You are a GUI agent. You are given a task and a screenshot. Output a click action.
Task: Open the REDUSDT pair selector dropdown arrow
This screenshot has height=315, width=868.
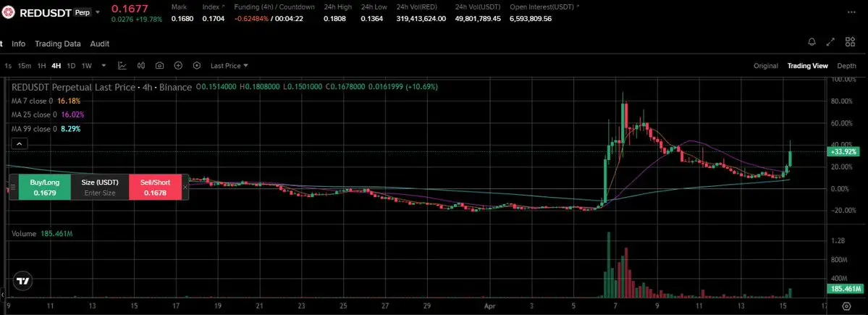pyautogui.click(x=98, y=12)
